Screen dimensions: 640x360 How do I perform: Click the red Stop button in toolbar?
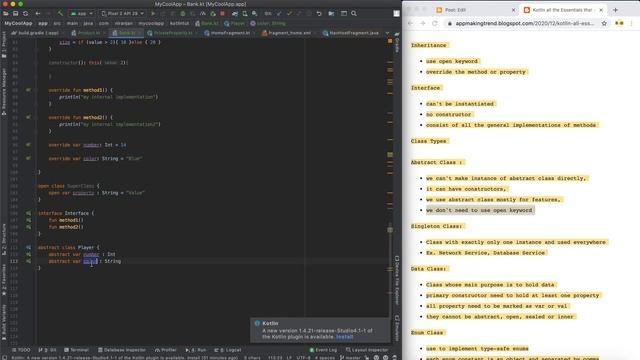222,13
